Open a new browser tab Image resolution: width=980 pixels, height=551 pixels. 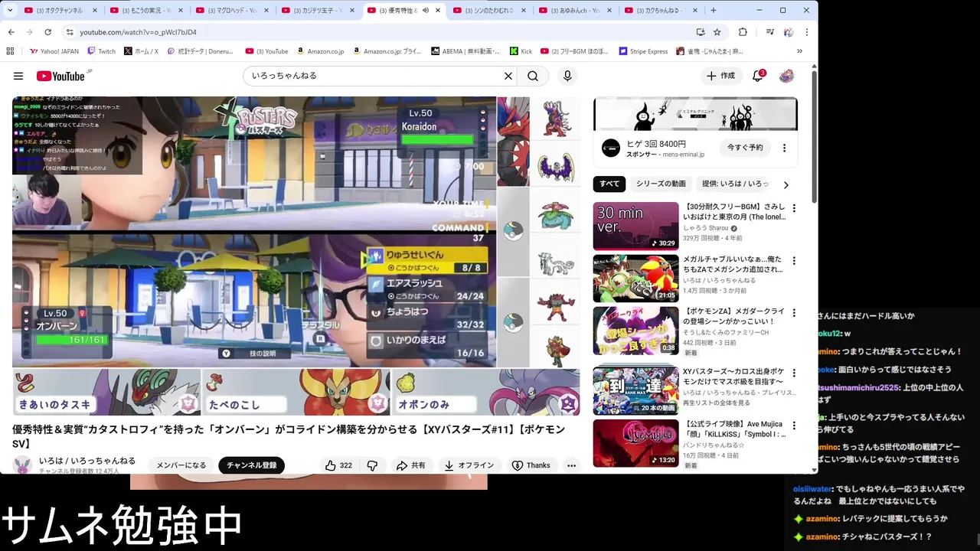[714, 10]
